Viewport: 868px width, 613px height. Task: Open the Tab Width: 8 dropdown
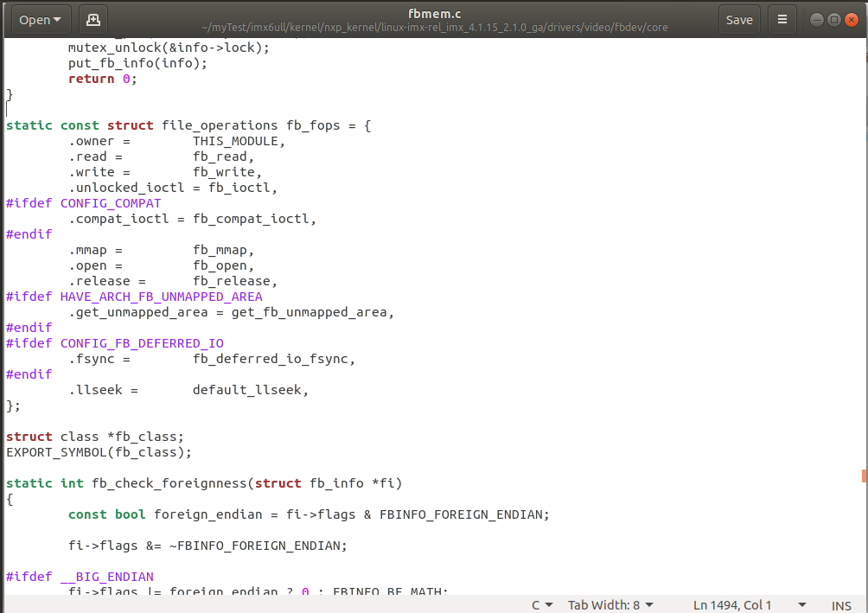pos(610,604)
